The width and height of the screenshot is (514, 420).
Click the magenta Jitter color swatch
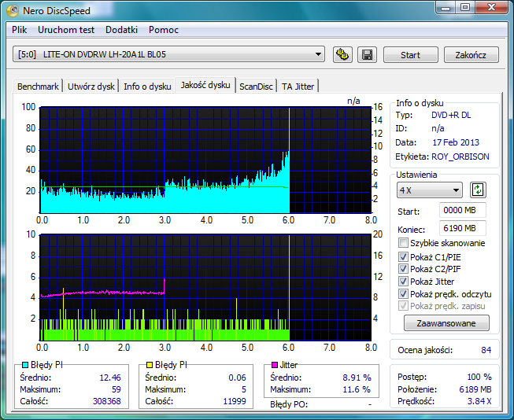[x=275, y=365]
